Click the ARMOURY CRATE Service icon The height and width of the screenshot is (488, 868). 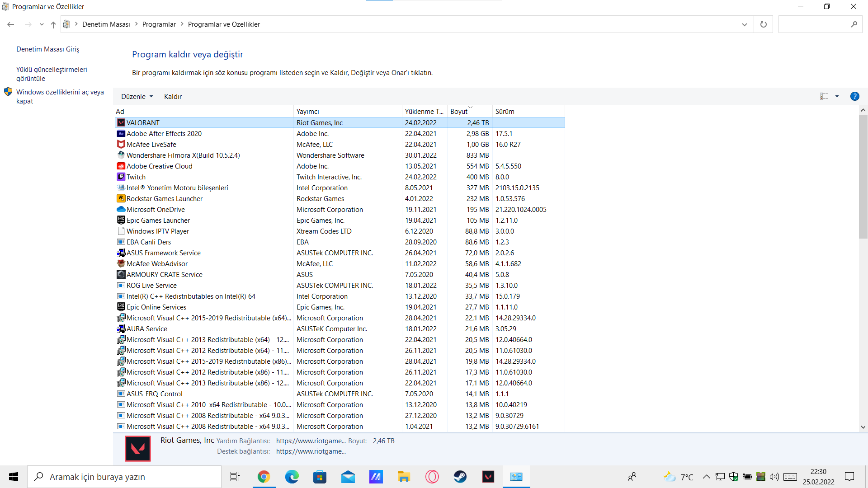(121, 274)
